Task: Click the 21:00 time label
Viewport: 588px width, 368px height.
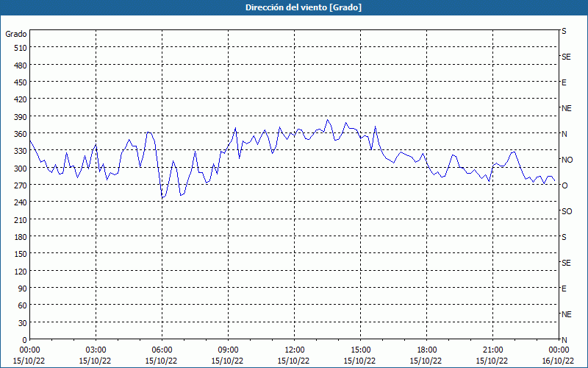Action: (x=492, y=350)
